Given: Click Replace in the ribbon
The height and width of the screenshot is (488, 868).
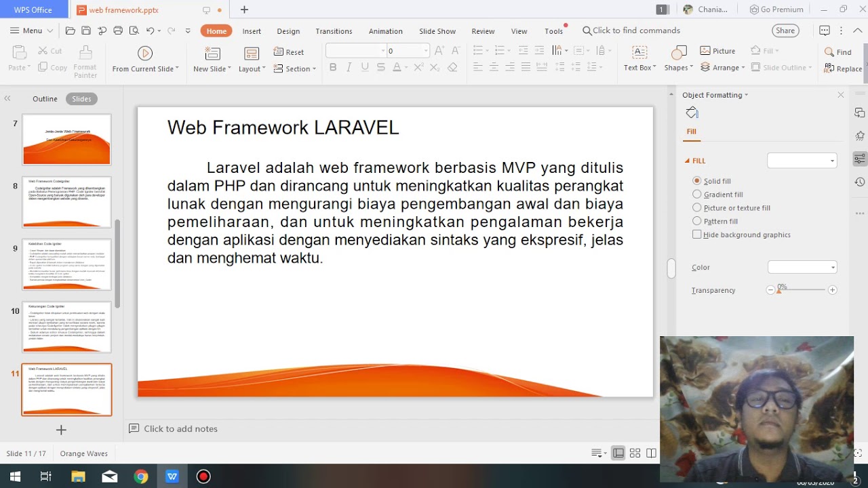Looking at the screenshot, I should (x=843, y=68).
